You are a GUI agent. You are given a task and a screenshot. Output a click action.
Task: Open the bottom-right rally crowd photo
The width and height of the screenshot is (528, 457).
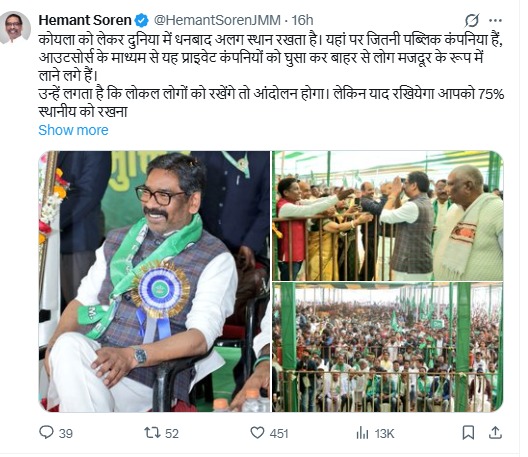(x=388, y=347)
